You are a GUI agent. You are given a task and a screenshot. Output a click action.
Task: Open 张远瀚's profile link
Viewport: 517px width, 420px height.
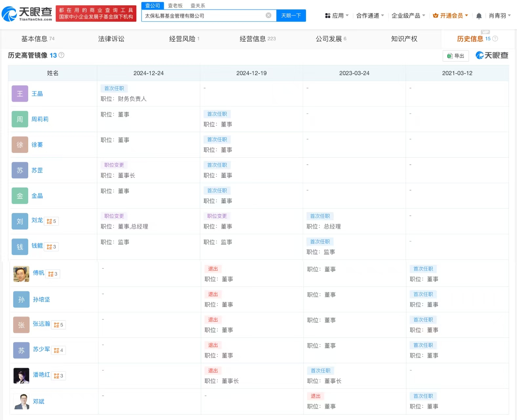(x=41, y=324)
